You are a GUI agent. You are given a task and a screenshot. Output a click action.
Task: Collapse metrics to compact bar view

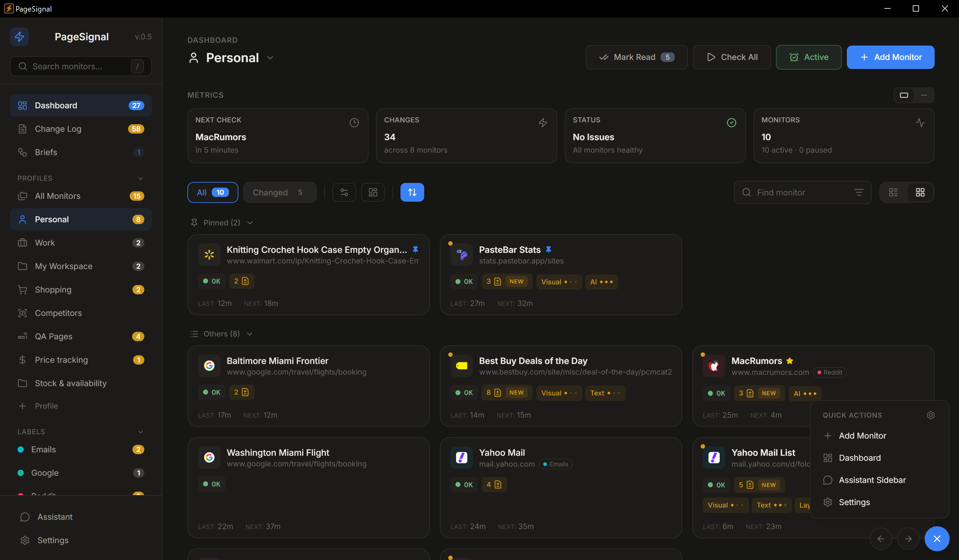pos(924,95)
